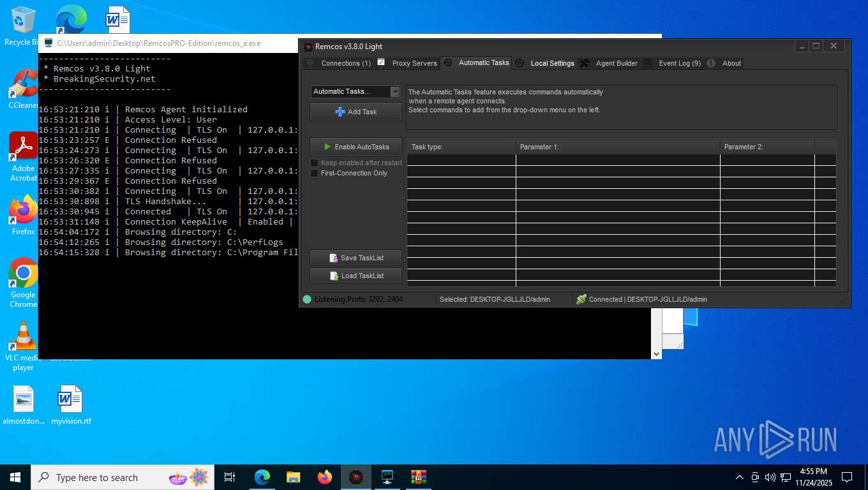868x490 pixels.
Task: Open the About tab
Action: (731, 63)
